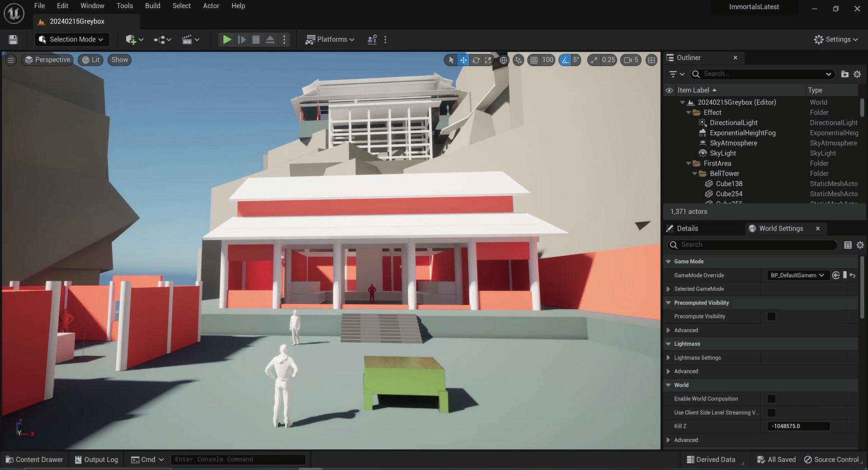The height and width of the screenshot is (470, 868).
Task: Collapse the BellTower folder
Action: (695, 174)
